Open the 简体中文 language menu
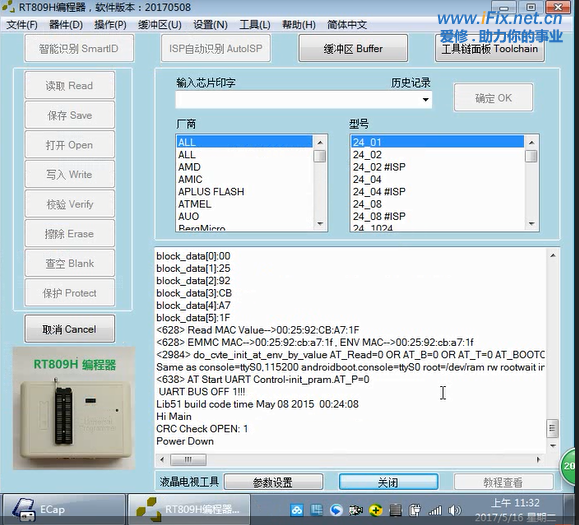 pyautogui.click(x=347, y=25)
